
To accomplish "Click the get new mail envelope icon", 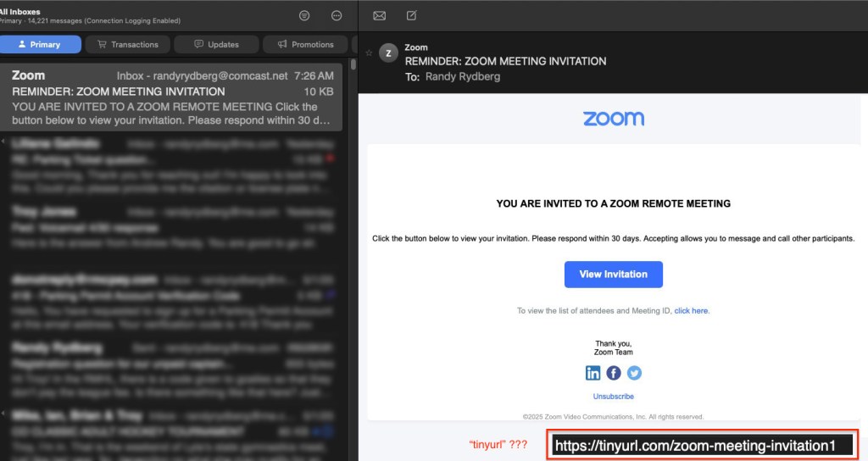I will click(380, 15).
